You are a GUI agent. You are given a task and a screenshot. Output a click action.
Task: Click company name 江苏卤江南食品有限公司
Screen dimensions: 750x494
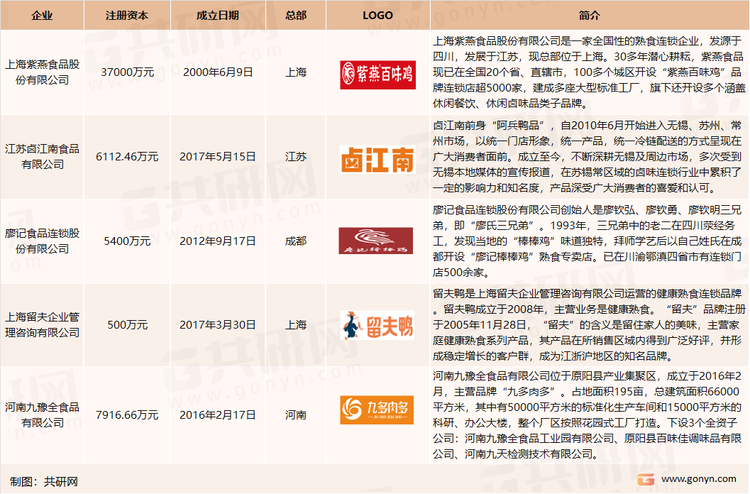[42, 157]
